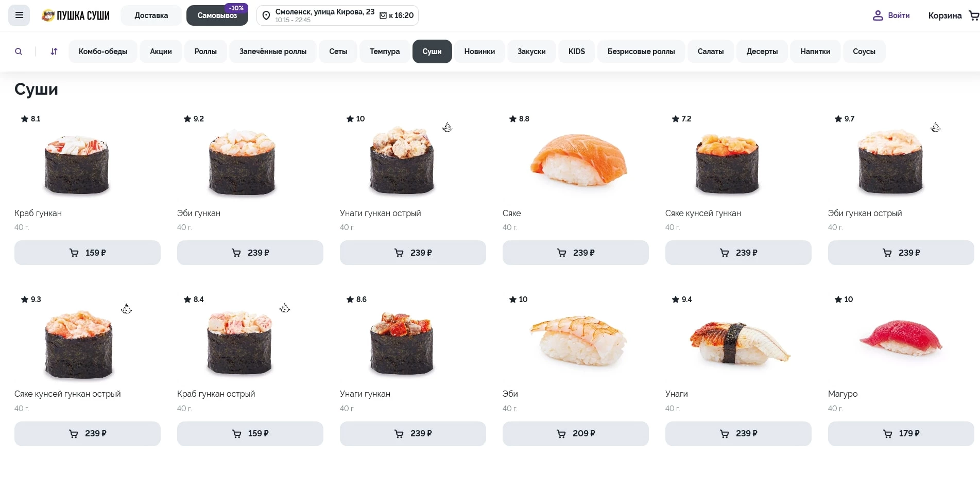The width and height of the screenshot is (980, 477).
Task: Go to Запечённые роллы category
Action: click(272, 51)
